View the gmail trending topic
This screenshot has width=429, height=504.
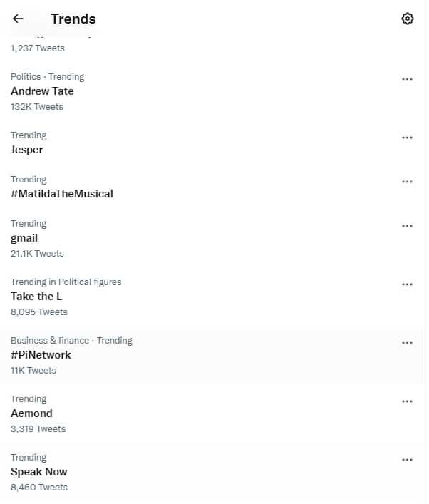(x=24, y=238)
